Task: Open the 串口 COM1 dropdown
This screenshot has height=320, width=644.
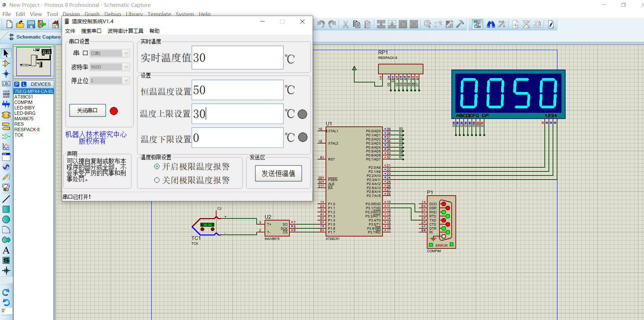Action: (x=110, y=53)
